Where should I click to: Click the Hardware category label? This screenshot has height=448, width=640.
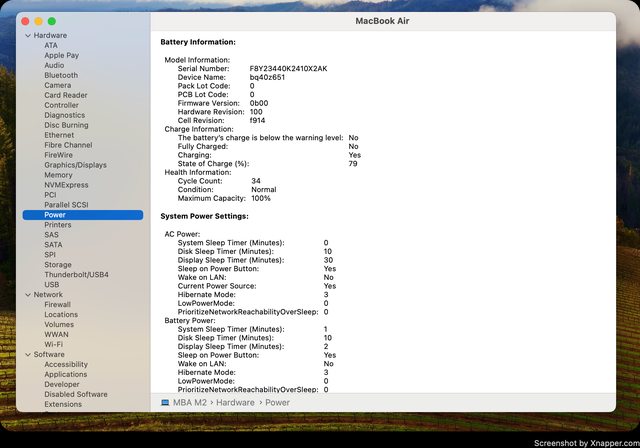(50, 35)
